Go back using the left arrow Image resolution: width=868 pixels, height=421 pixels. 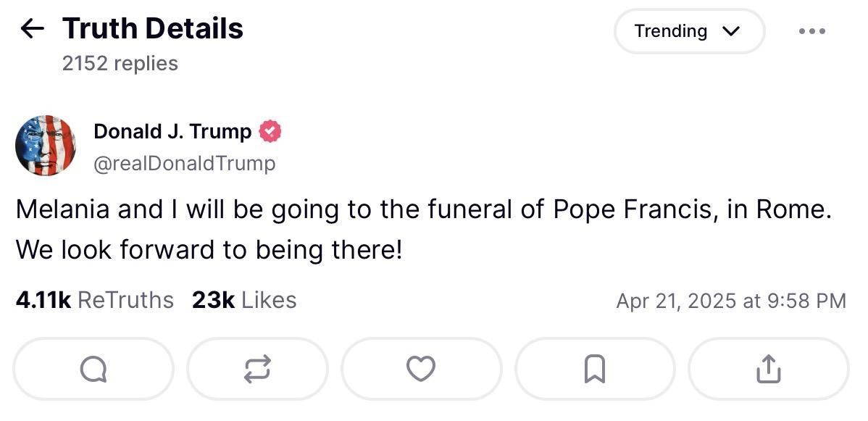pos(32,29)
